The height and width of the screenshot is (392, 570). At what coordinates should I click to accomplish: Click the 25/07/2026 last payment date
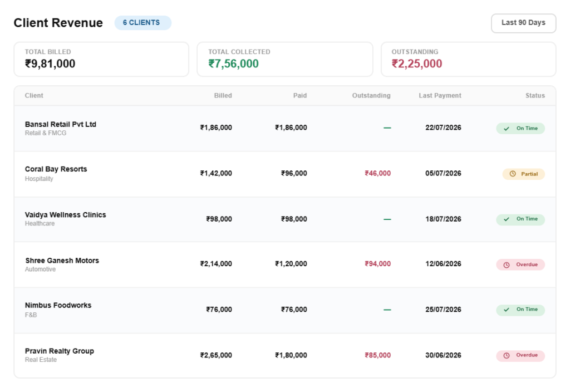point(443,310)
